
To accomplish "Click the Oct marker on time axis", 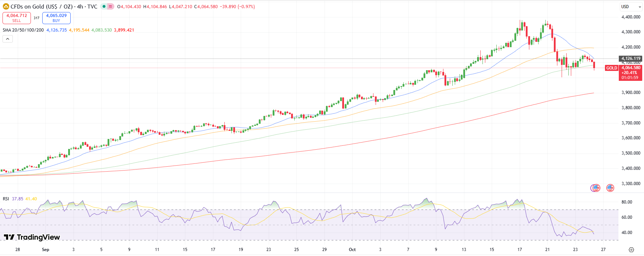I will tap(352, 250).
